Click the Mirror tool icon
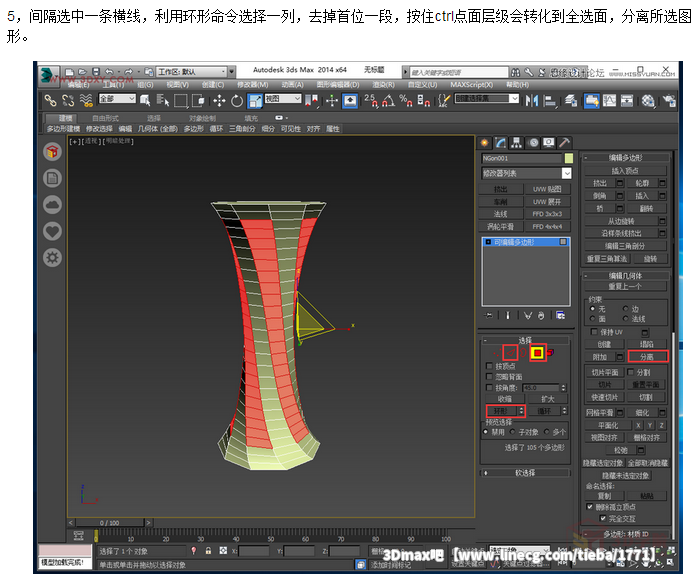Screen dimensions: 695x574 click(531, 101)
